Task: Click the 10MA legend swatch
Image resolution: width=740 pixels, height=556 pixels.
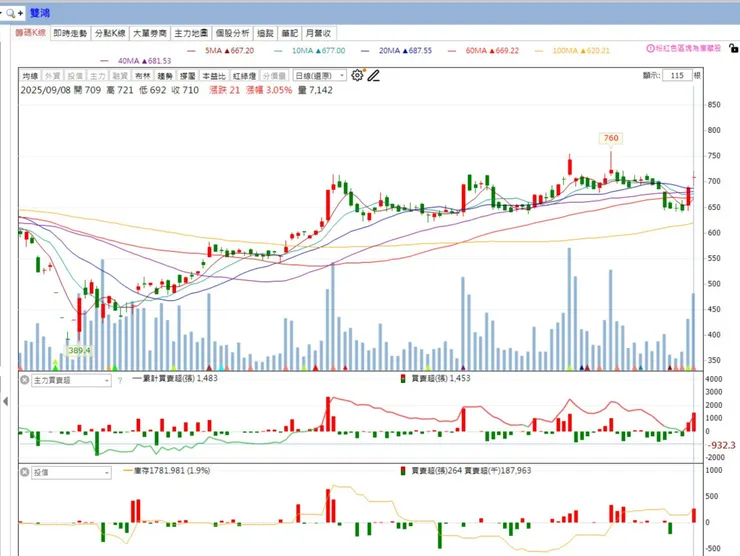Action: (278, 51)
